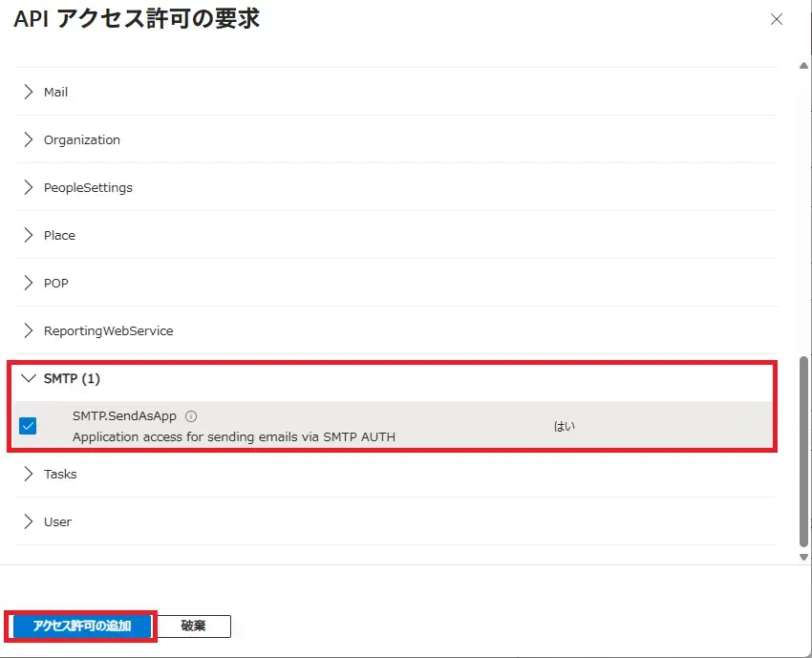Click the scrollbar up arrow
Viewport: 812px width, 658px height.
802,66
